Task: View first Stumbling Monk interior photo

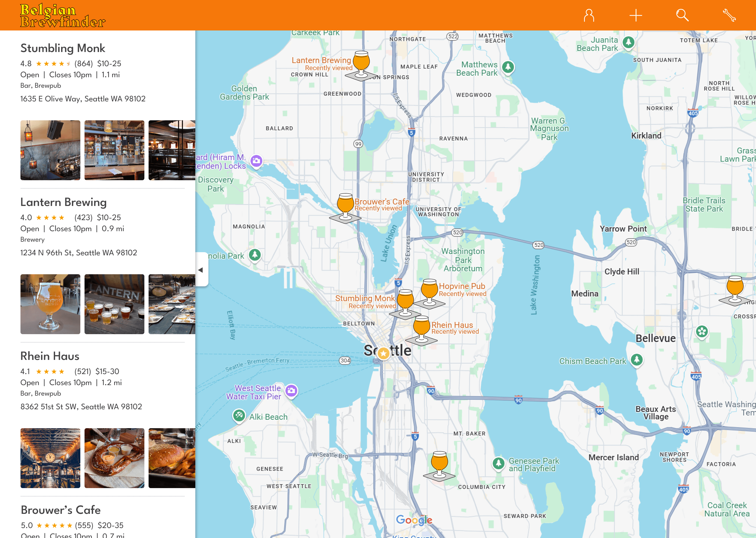Action: coord(50,150)
